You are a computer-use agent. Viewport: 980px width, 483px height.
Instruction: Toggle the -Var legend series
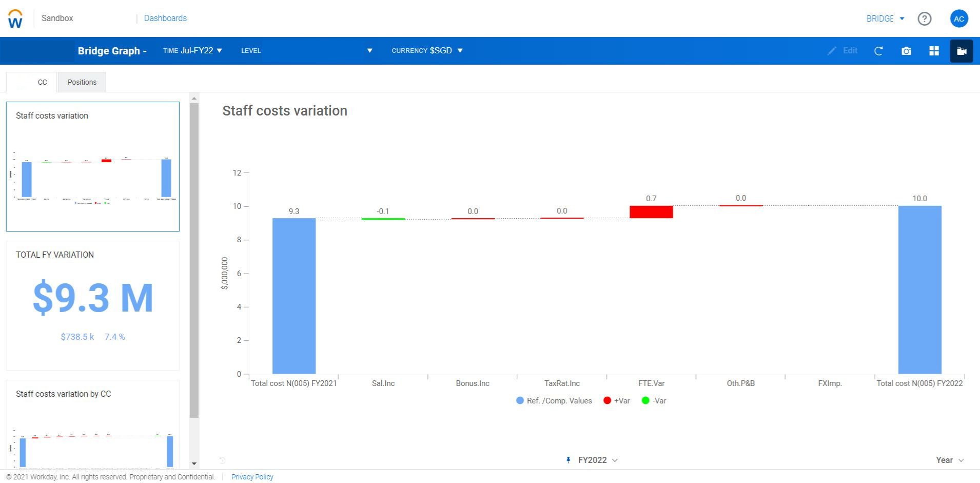pyautogui.click(x=654, y=401)
